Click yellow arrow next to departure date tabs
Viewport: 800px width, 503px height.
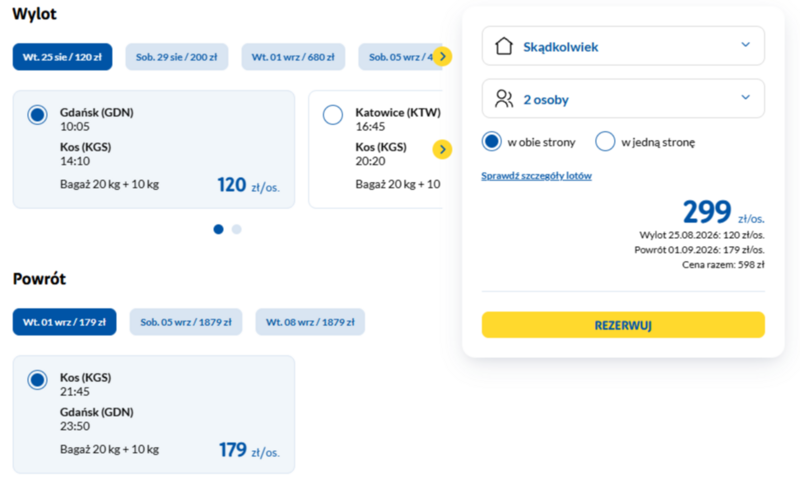point(442,57)
